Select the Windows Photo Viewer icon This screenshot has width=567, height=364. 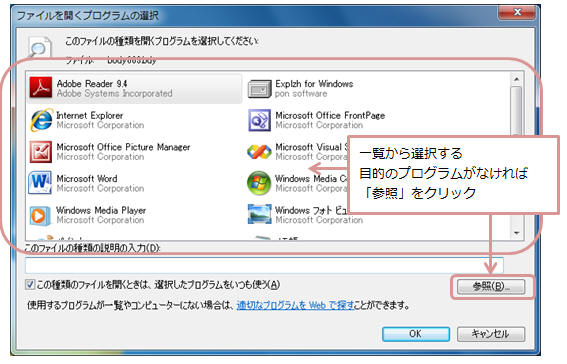tap(259, 214)
